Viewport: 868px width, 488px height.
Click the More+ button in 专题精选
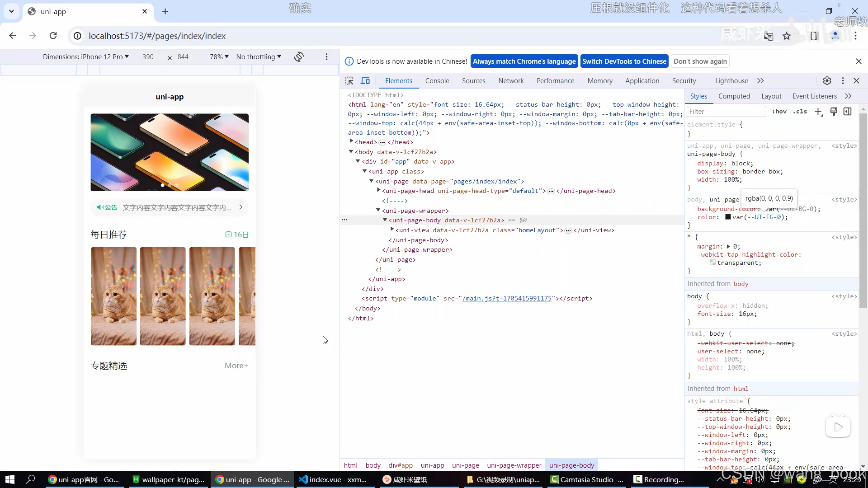[x=236, y=365]
